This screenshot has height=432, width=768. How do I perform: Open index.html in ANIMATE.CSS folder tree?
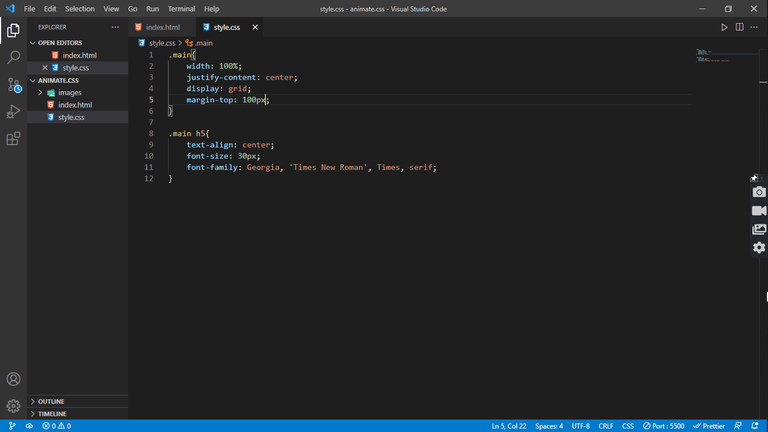pos(77,105)
